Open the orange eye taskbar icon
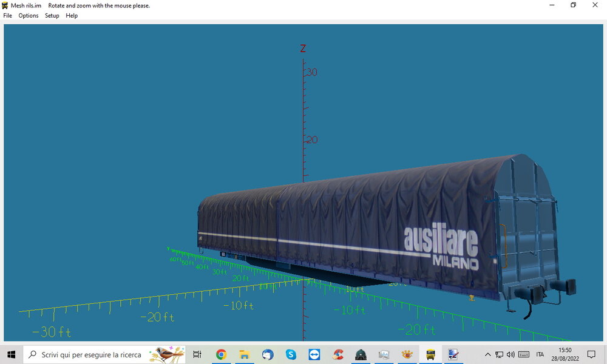607x364 pixels. point(407,354)
